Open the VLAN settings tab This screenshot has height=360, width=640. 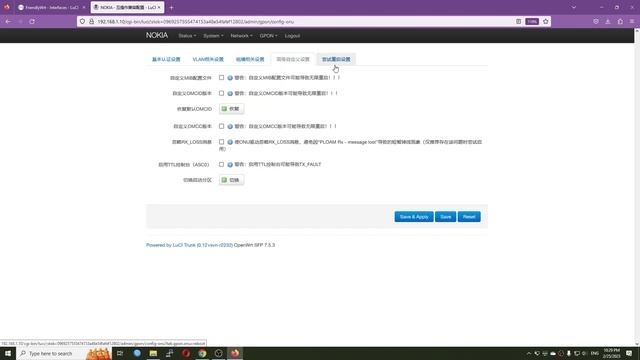pos(208,59)
